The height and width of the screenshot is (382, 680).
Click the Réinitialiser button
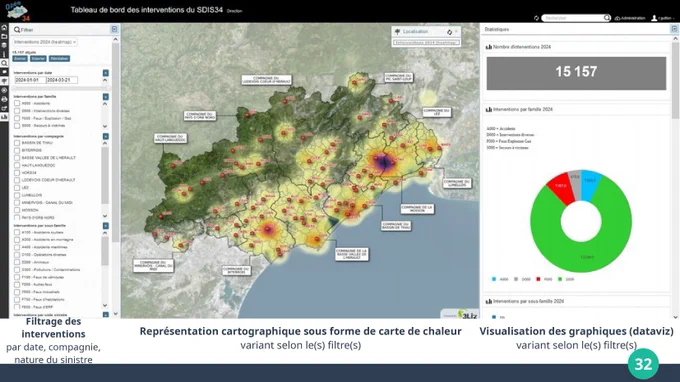tap(59, 59)
